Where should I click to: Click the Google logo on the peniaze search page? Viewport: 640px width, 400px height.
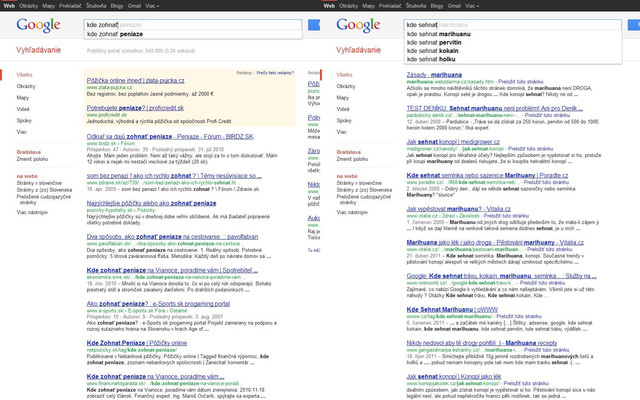coord(38,25)
